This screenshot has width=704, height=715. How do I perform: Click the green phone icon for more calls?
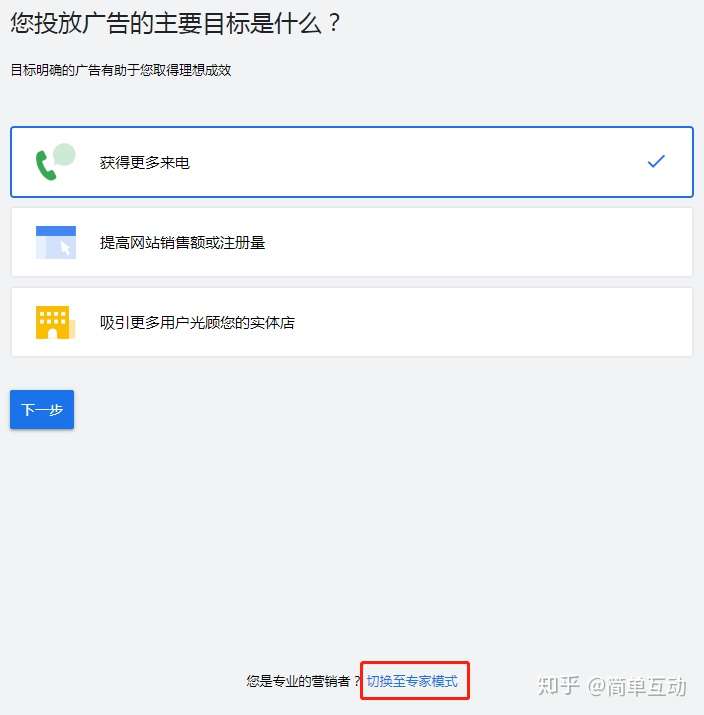[x=46, y=165]
